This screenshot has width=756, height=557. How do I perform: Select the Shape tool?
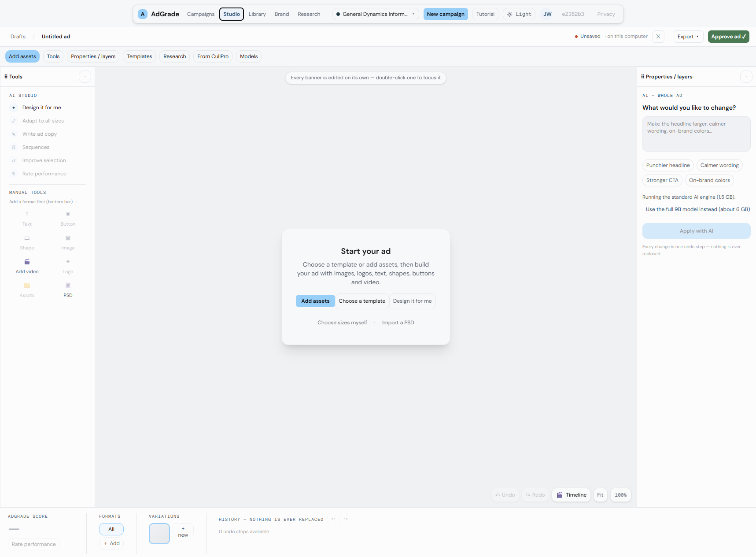[27, 242]
